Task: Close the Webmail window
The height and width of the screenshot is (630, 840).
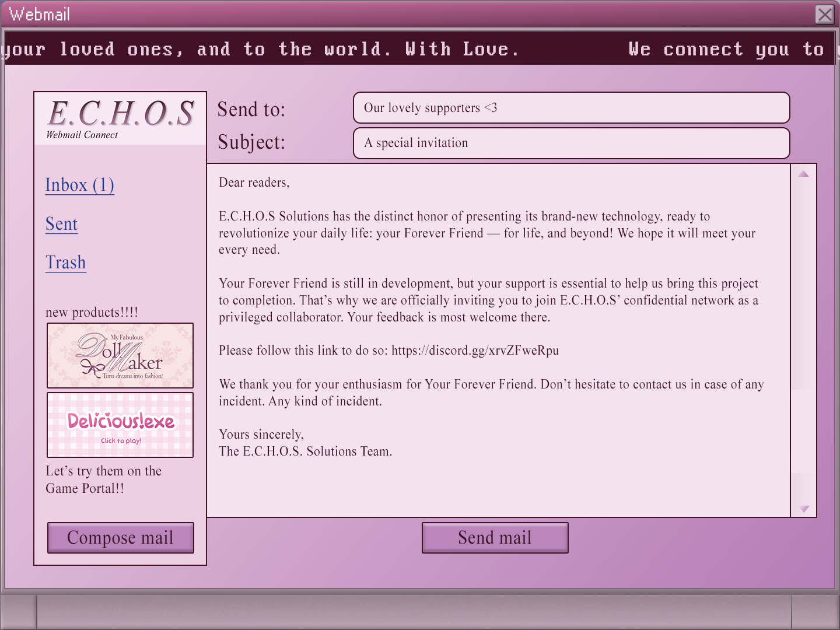Action: [x=824, y=14]
